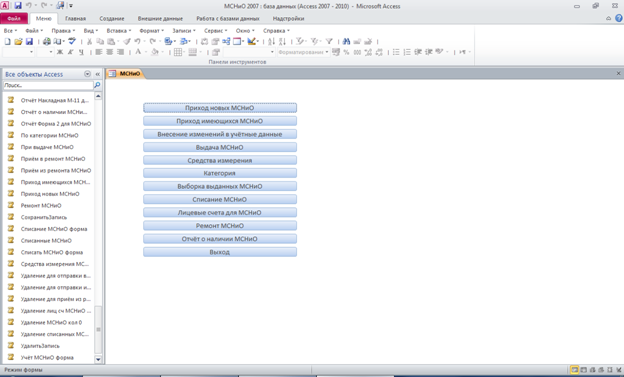Click the Spelling check icon
This screenshot has height=377, width=624.
click(x=72, y=41)
